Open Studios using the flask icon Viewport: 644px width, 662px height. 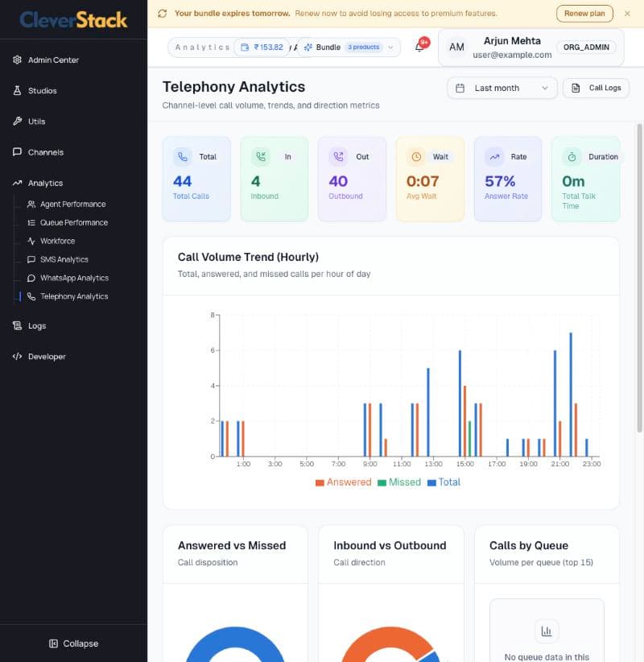[x=17, y=91]
